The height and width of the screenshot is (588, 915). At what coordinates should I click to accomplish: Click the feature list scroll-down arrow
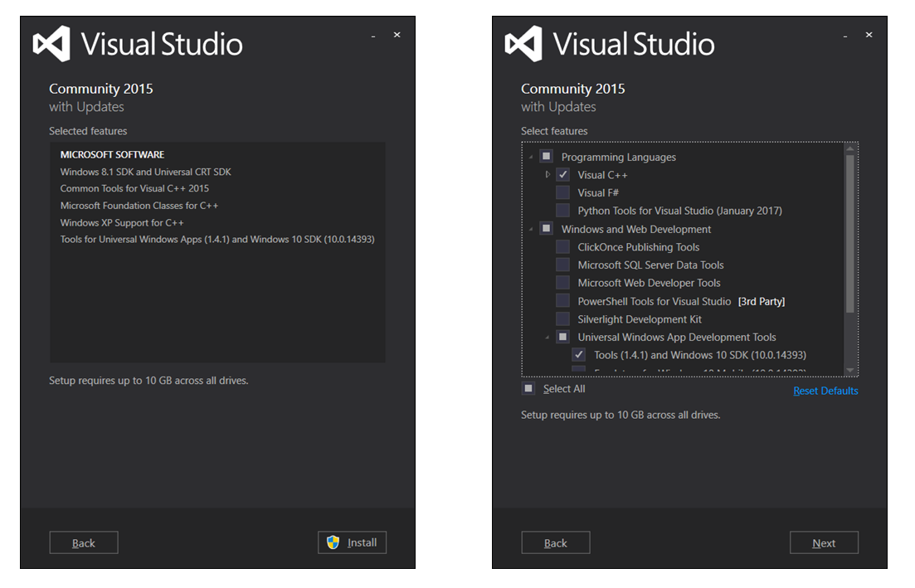coord(849,370)
